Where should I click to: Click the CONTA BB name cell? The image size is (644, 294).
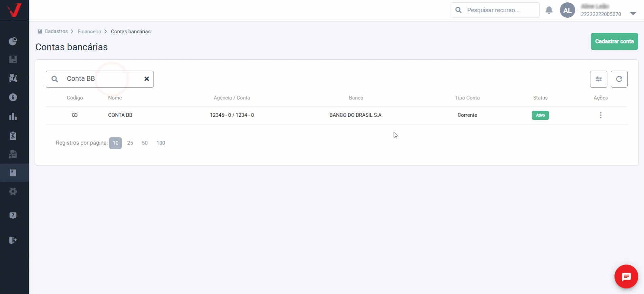(120, 115)
